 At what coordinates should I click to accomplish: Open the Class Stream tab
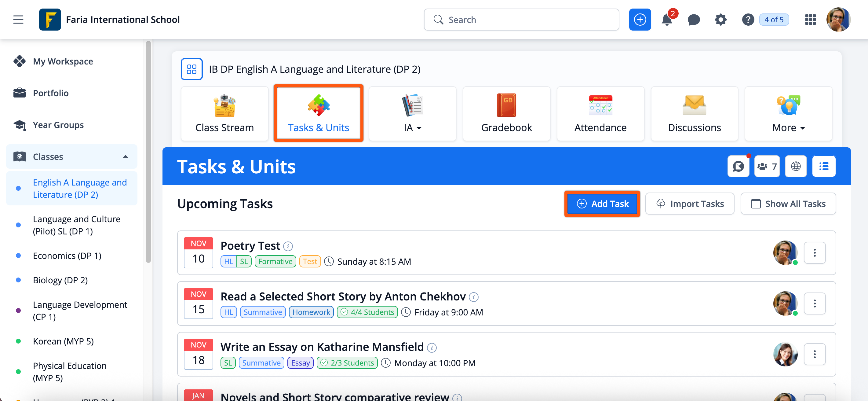pyautogui.click(x=224, y=114)
